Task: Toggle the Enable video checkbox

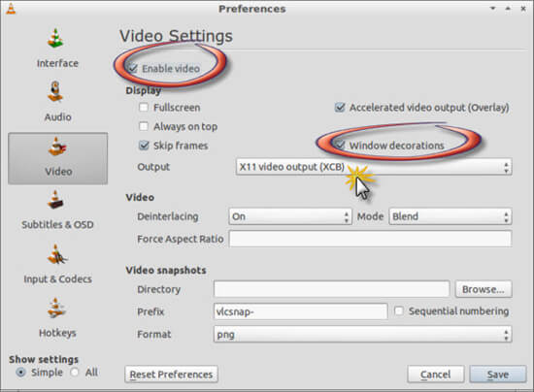Action: (133, 68)
